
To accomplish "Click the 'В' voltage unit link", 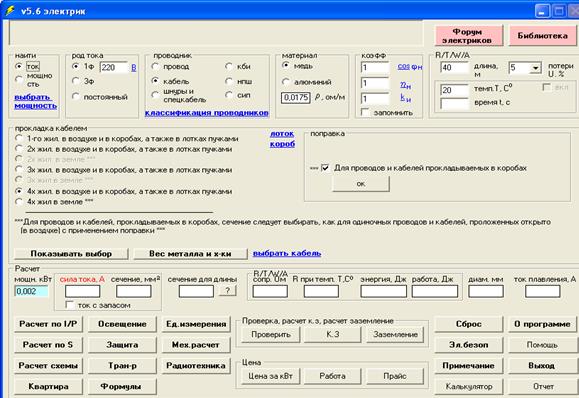I will click(134, 68).
